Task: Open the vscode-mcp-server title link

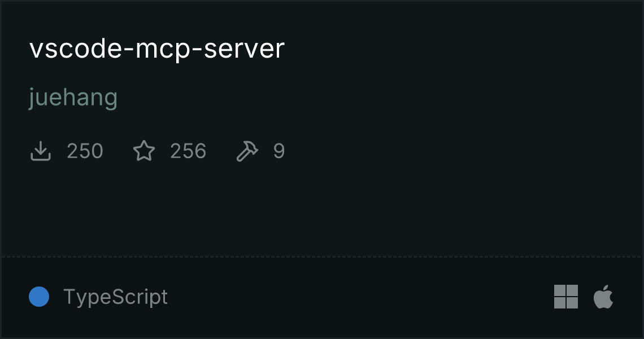Action: click(157, 49)
